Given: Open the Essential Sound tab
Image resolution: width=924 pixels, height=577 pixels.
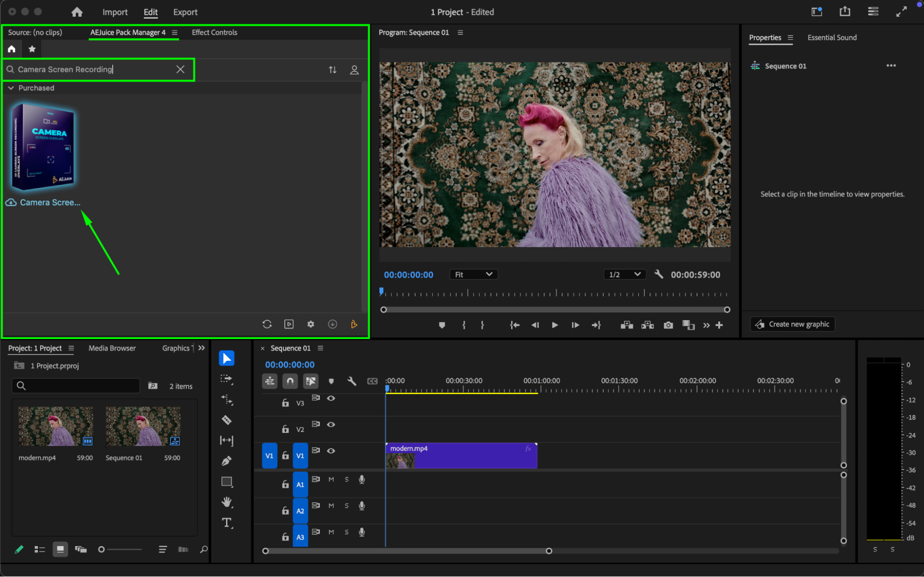Looking at the screenshot, I should point(832,37).
